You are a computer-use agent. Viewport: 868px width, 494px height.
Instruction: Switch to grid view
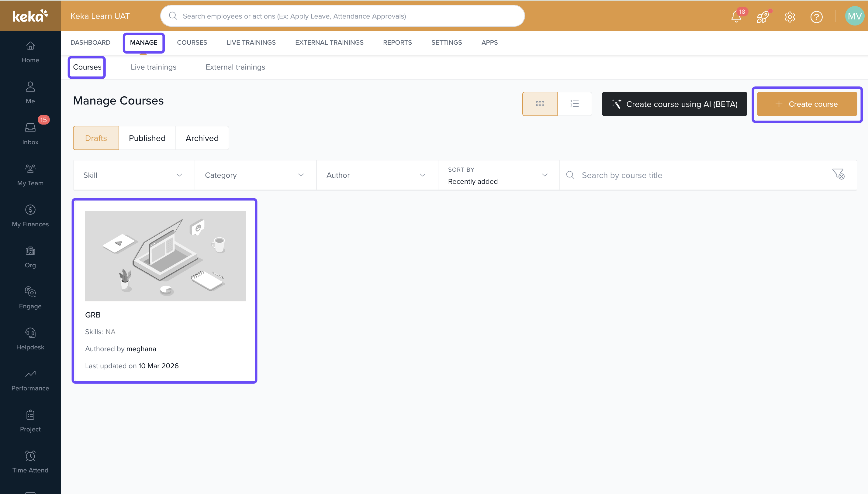(540, 104)
